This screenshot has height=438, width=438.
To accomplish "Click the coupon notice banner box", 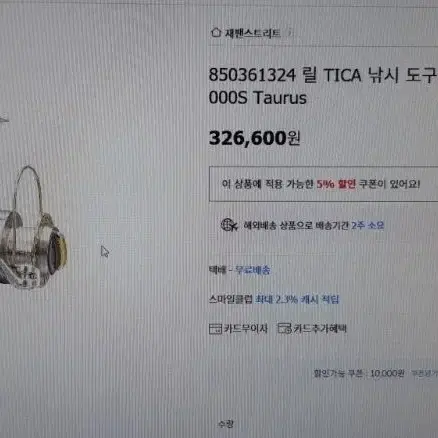I will pyautogui.click(x=323, y=184).
